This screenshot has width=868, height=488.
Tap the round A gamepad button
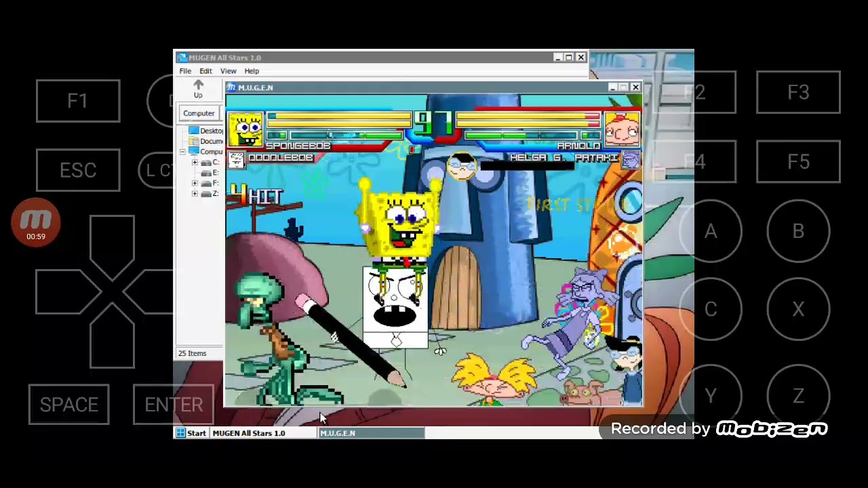click(710, 232)
